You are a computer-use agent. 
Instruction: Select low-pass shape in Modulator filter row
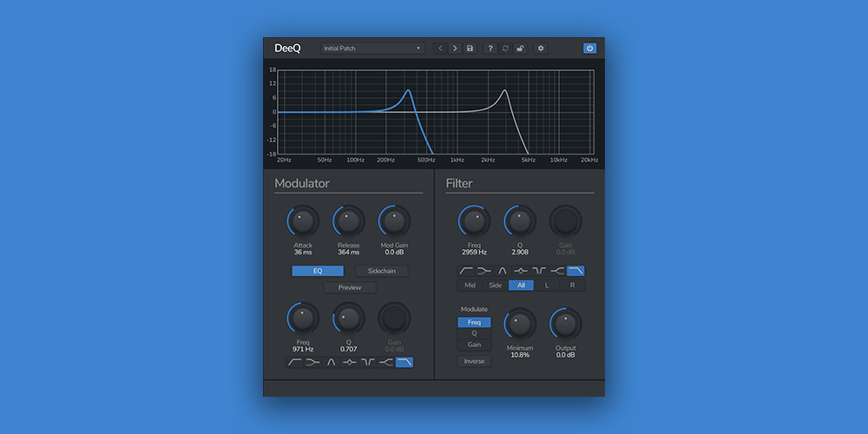click(x=404, y=363)
